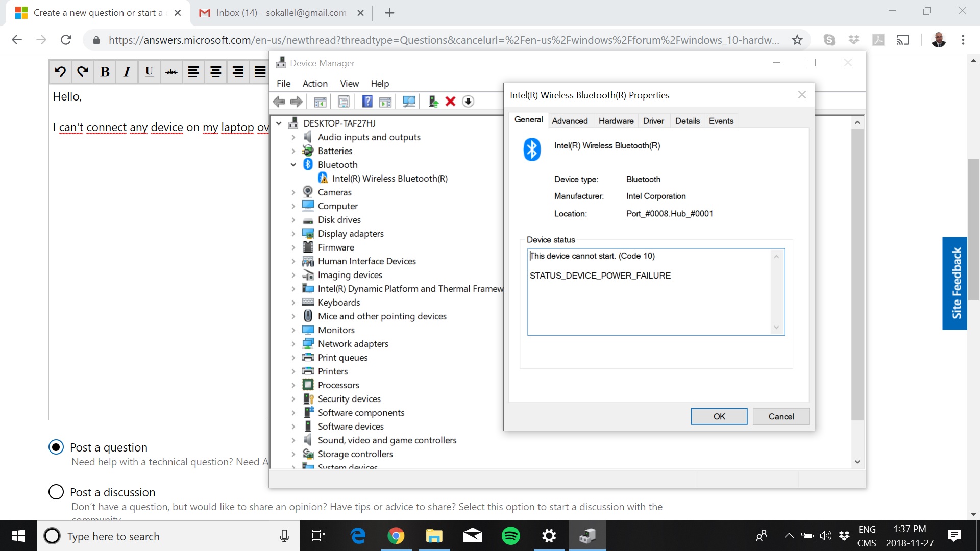Open the blue Help question-mark icon
This screenshot has width=980, height=551.
coord(367,102)
